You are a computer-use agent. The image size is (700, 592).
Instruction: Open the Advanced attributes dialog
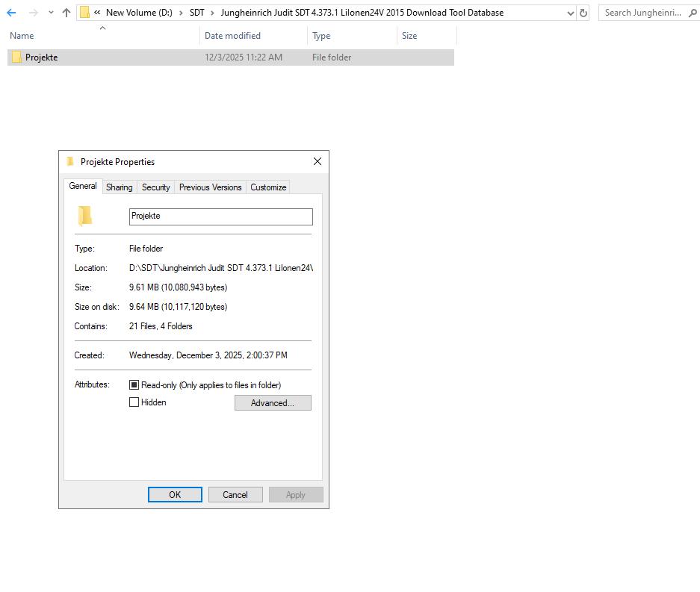tap(272, 402)
